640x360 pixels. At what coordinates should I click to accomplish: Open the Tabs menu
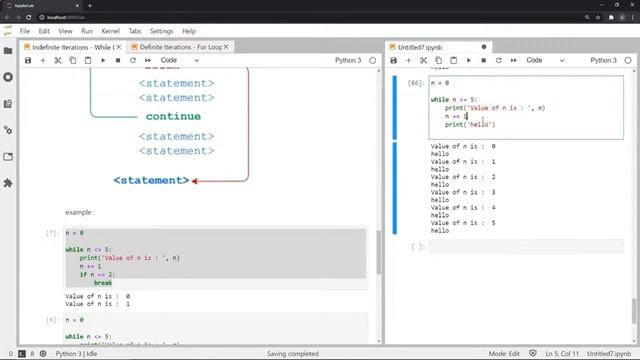(135, 31)
